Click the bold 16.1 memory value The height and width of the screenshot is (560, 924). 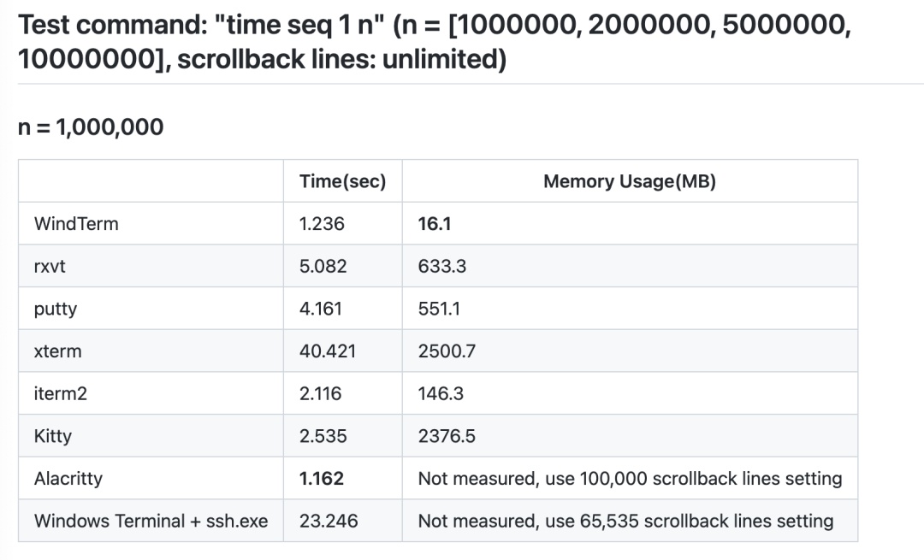pos(435,224)
